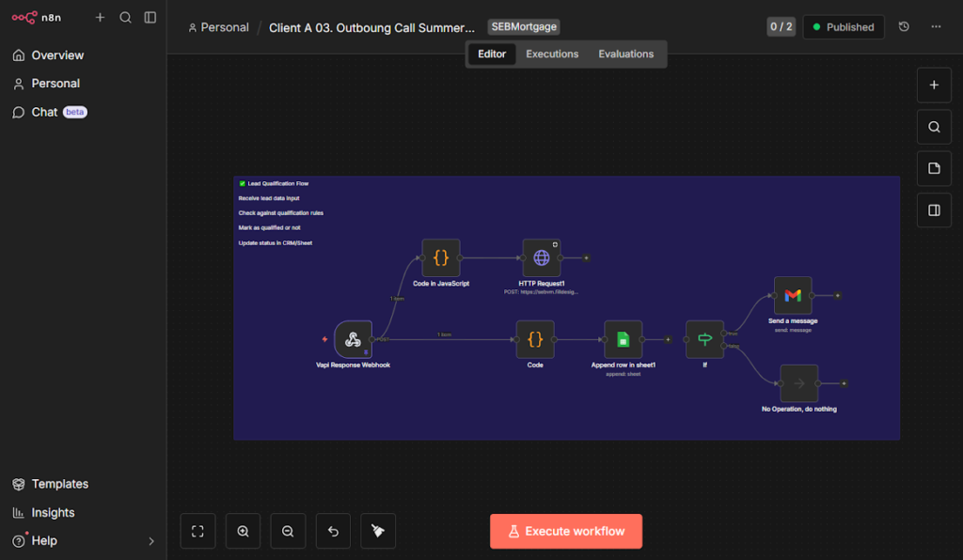The image size is (963, 560).
Task: Toggle the Published workflow status
Action: click(x=844, y=27)
